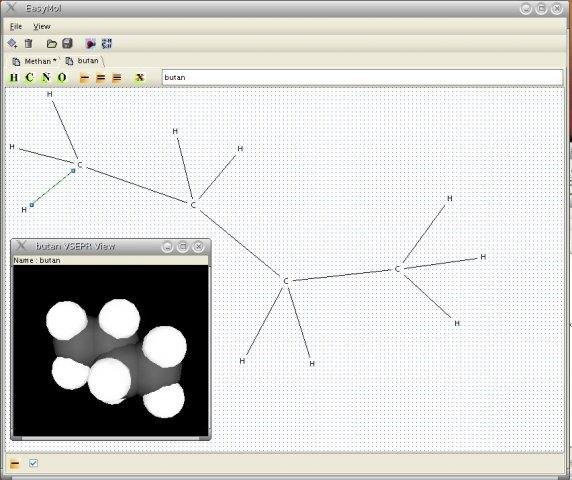Select the Carbon (C) atom tool
Image resolution: width=572 pixels, height=480 pixels.
[x=30, y=77]
